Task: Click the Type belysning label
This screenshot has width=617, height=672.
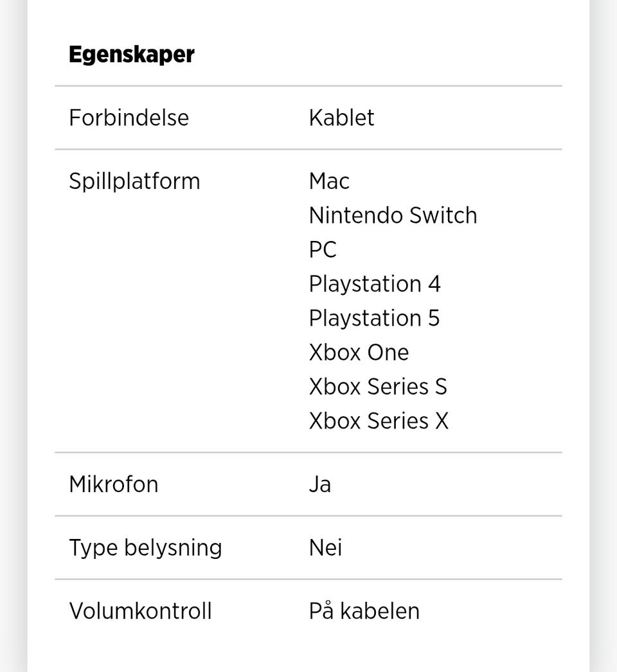Action: point(145,547)
